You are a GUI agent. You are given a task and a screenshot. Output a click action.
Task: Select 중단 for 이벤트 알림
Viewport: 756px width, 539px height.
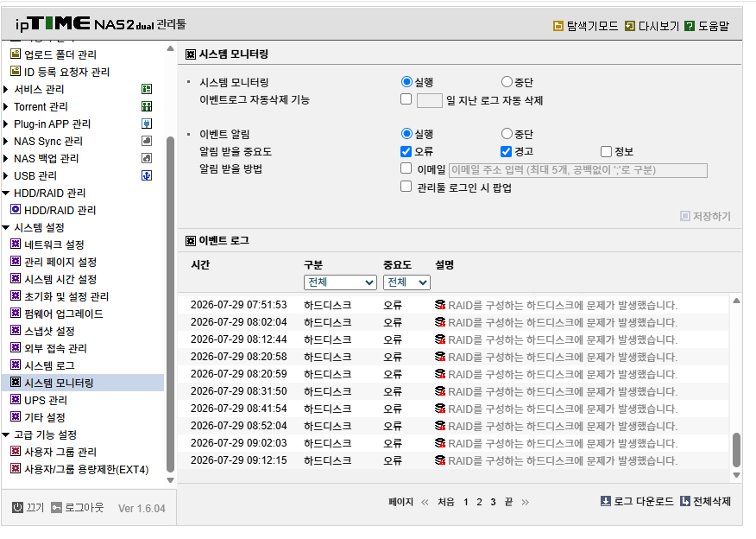click(x=507, y=133)
